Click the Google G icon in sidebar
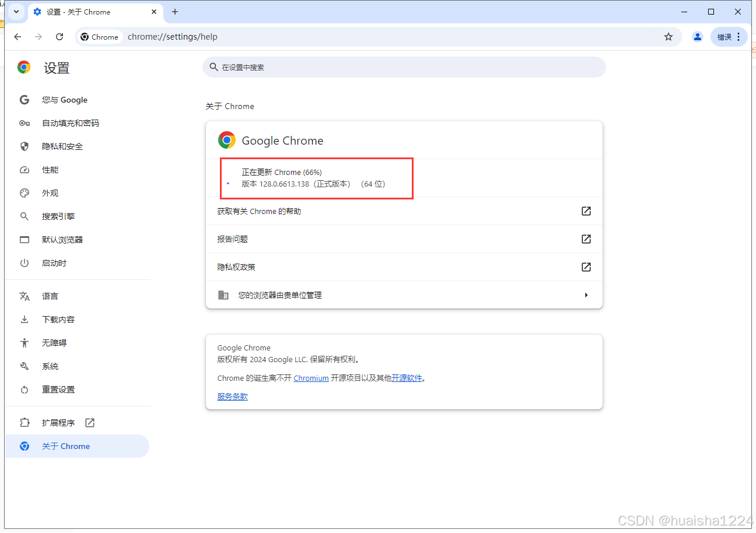Screen dimensions: 756x533 tap(24, 100)
